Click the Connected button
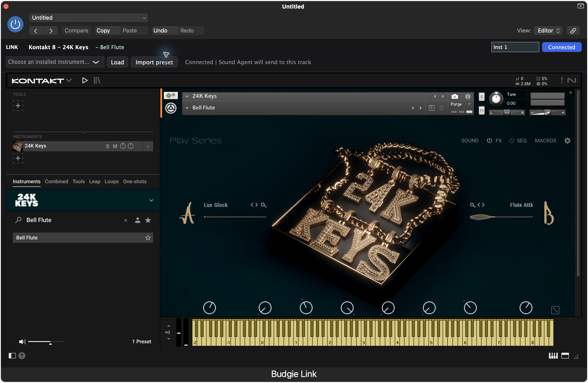Image resolution: width=588 pixels, height=383 pixels. click(x=561, y=47)
